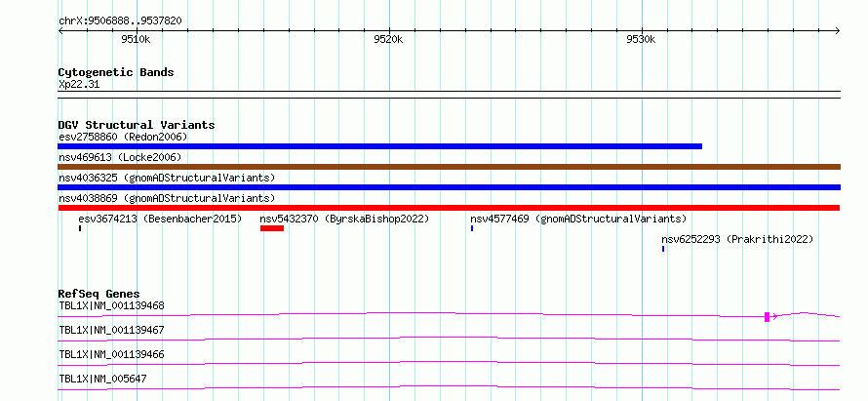The width and height of the screenshot is (868, 401).
Task: Click the small red nsv5432370 variant block
Action: pos(272,228)
